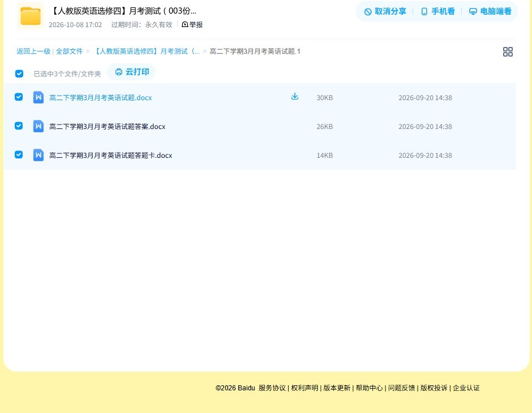Switch to grid view layout icon

click(x=508, y=52)
